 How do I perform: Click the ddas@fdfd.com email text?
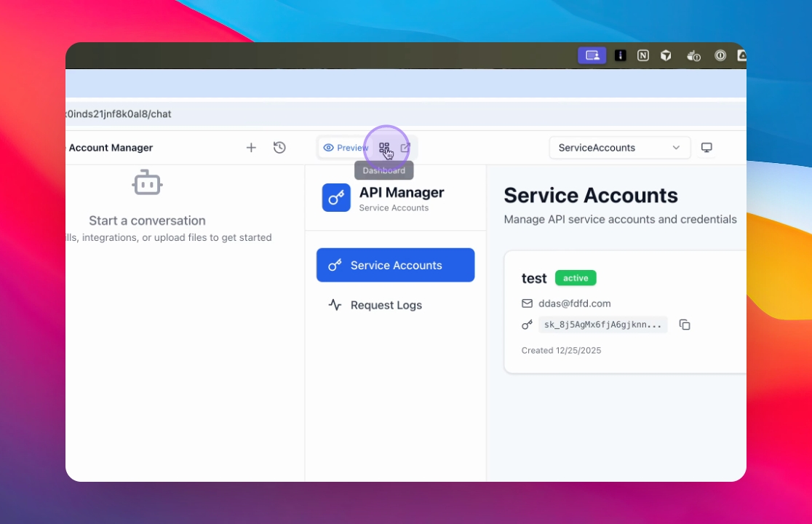tap(574, 303)
